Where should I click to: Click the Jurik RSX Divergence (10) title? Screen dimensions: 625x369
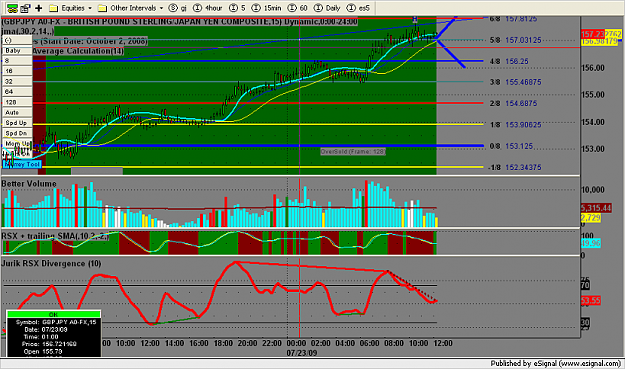pyautogui.click(x=51, y=263)
